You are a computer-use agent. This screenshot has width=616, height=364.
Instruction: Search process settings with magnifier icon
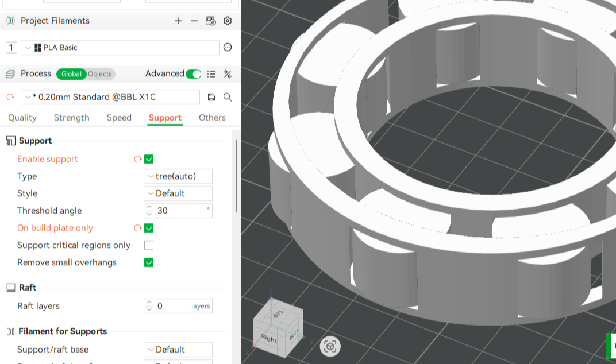[x=228, y=97]
